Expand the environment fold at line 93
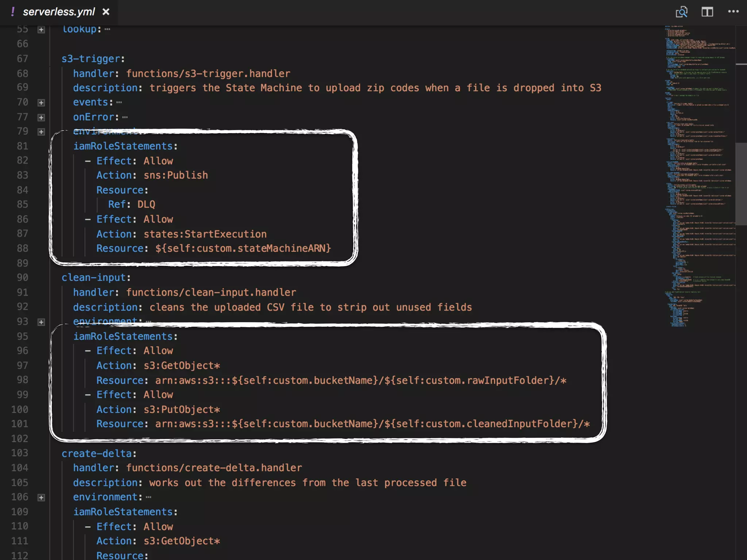Screen dimensions: 747x560 point(41,322)
